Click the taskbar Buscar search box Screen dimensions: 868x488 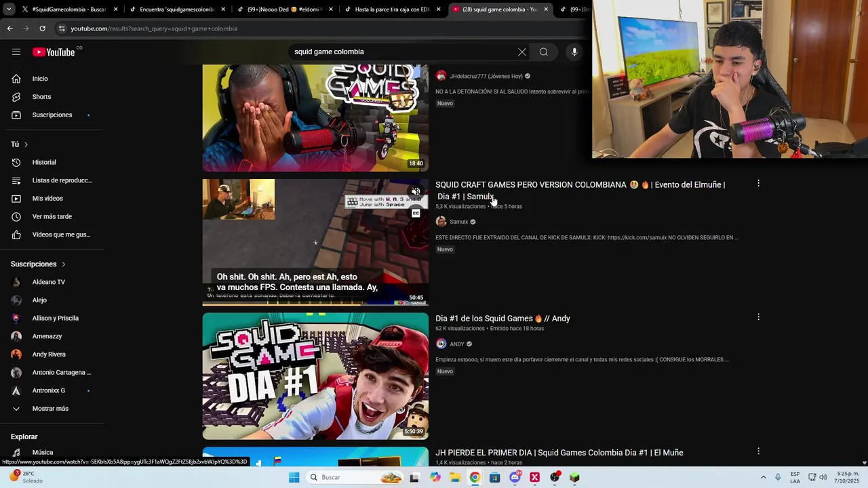coord(355,477)
